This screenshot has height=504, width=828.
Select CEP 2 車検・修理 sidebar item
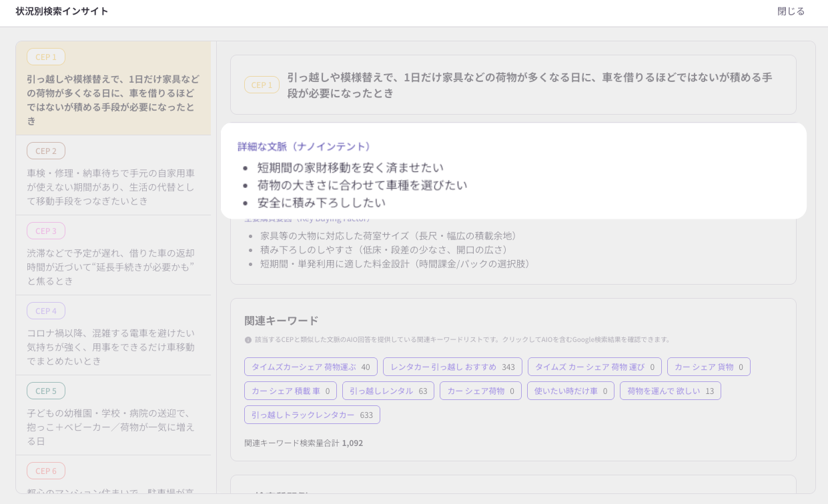click(113, 175)
